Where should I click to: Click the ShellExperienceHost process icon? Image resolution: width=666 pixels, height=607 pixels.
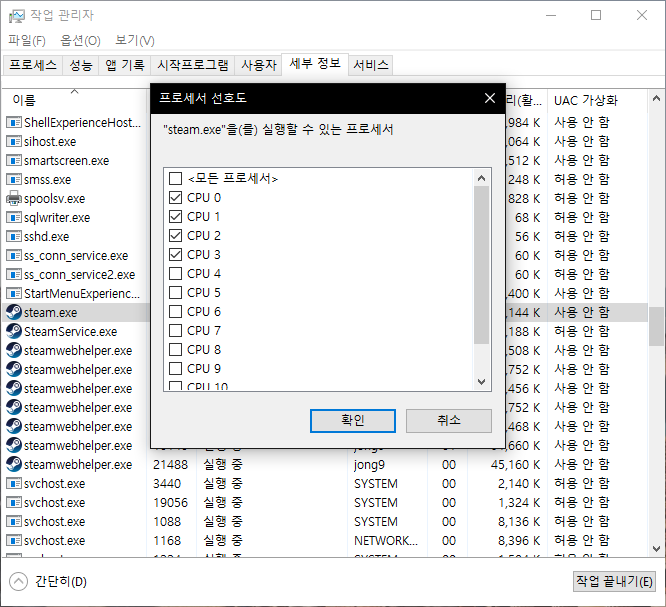14,122
